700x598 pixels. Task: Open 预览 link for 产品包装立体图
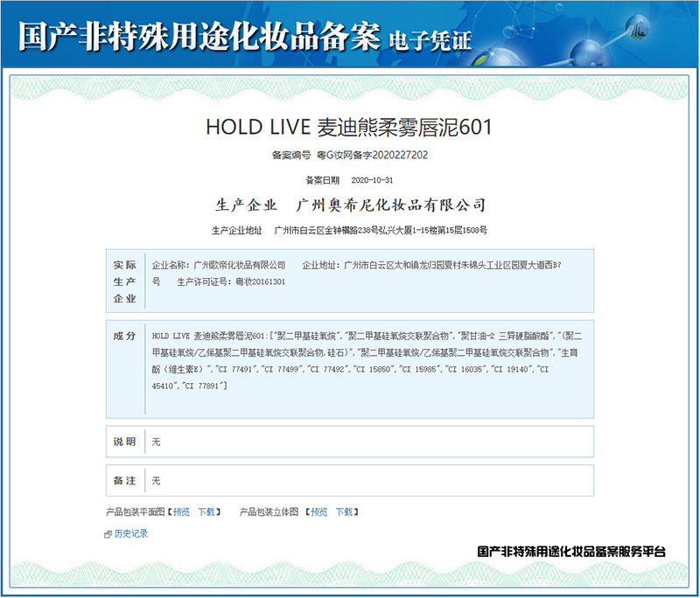tap(318, 512)
